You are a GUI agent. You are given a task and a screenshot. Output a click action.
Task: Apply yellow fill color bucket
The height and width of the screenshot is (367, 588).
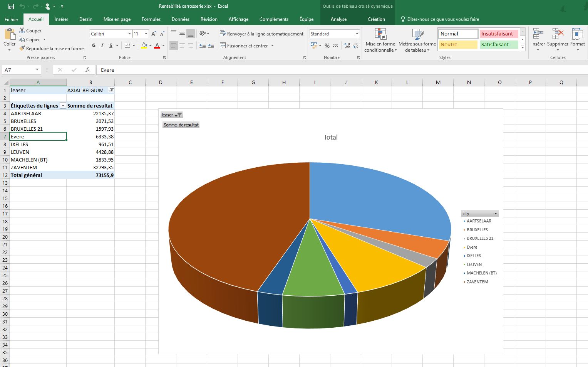click(144, 45)
